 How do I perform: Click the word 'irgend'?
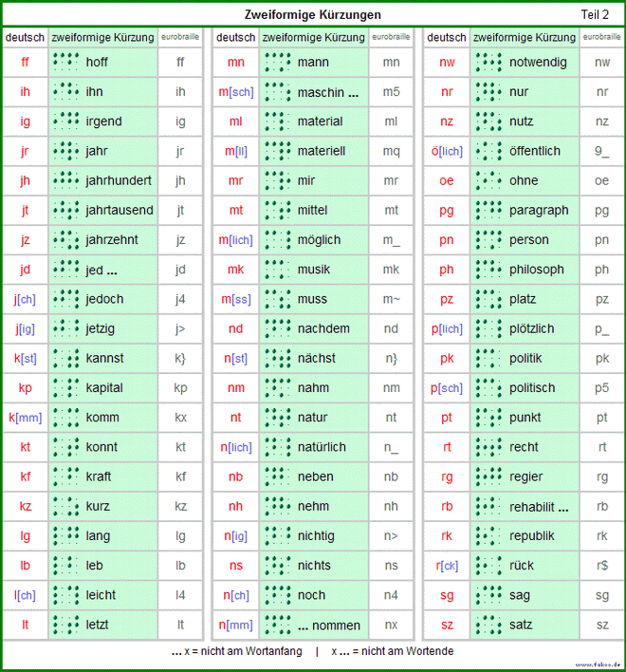[104, 121]
